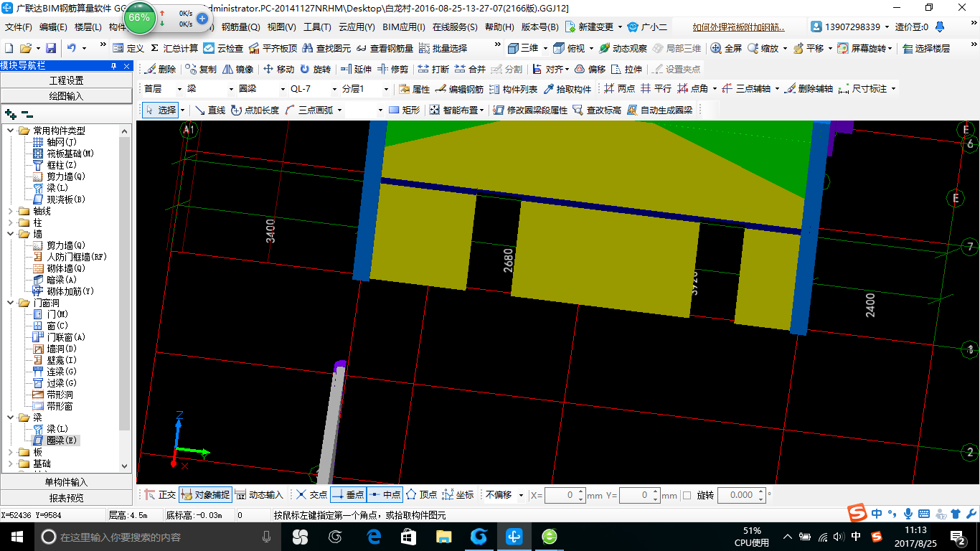
Task: Click 全屏 full screen view
Action: click(x=726, y=48)
